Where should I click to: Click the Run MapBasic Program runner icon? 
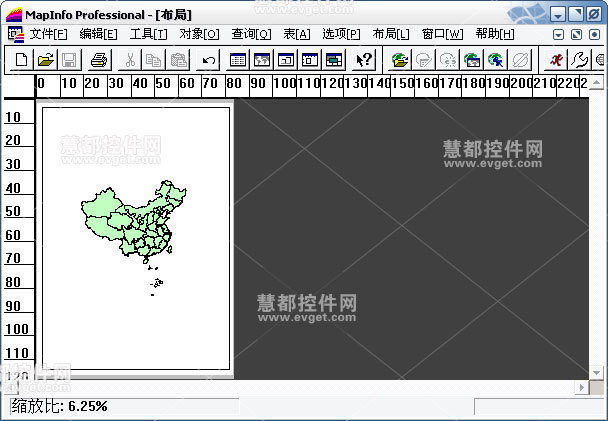[x=556, y=60]
